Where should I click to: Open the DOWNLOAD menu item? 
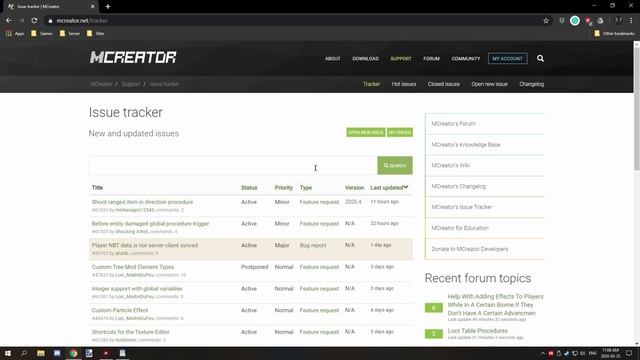coord(365,59)
